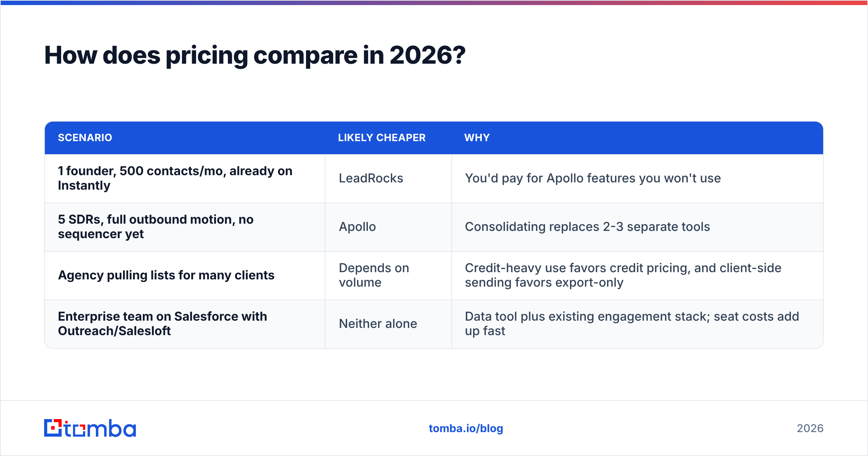Click the 'Depends on volume' cell

tap(388, 275)
